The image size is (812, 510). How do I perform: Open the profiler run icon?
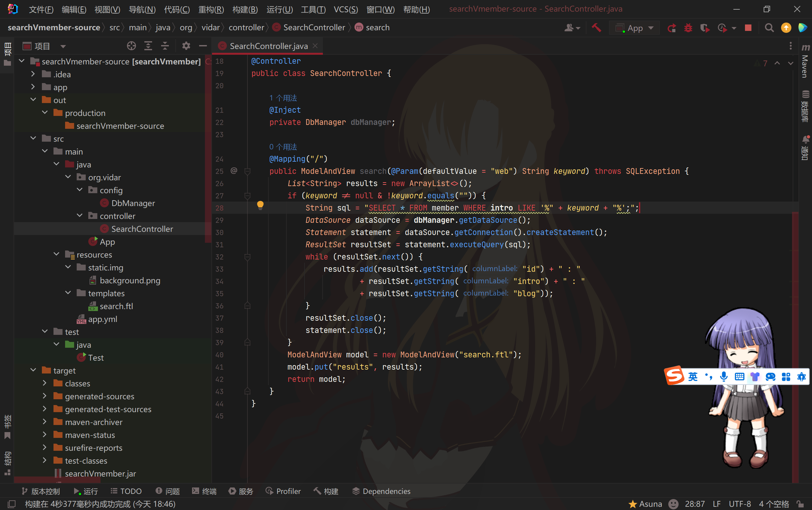tap(722, 28)
